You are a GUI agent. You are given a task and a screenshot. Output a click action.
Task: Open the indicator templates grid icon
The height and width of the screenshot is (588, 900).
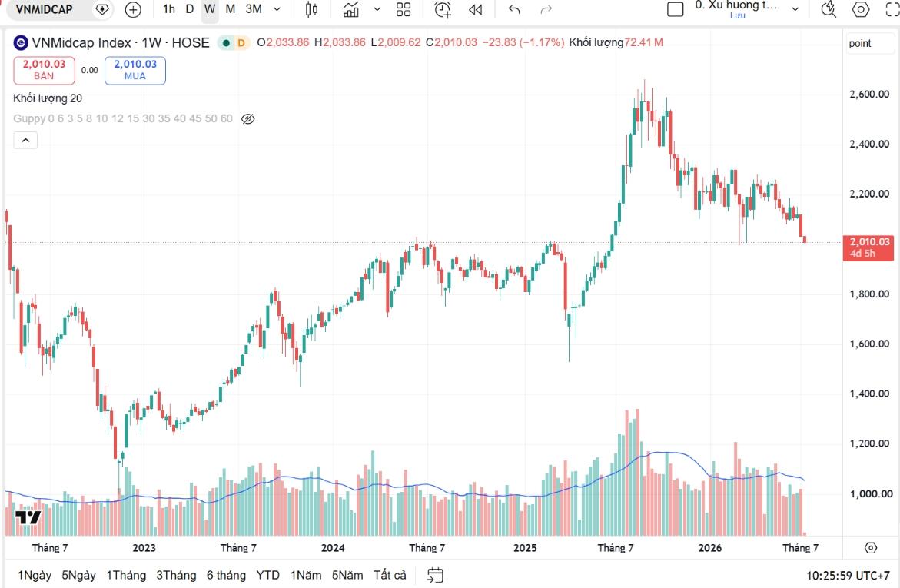(404, 9)
